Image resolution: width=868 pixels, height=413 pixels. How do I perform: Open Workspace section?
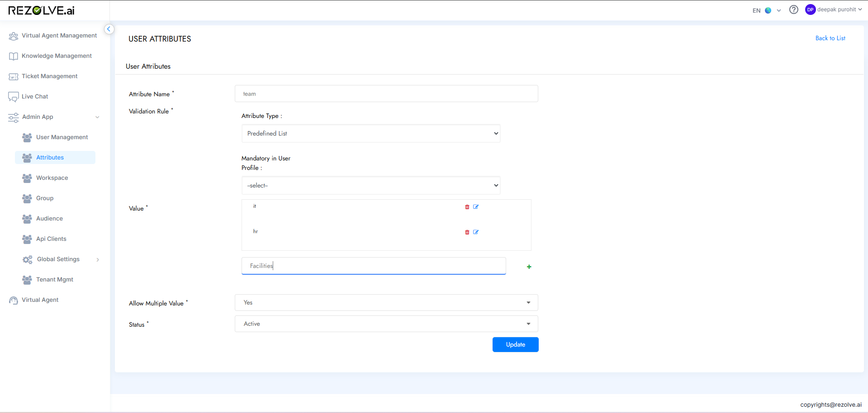(x=52, y=178)
